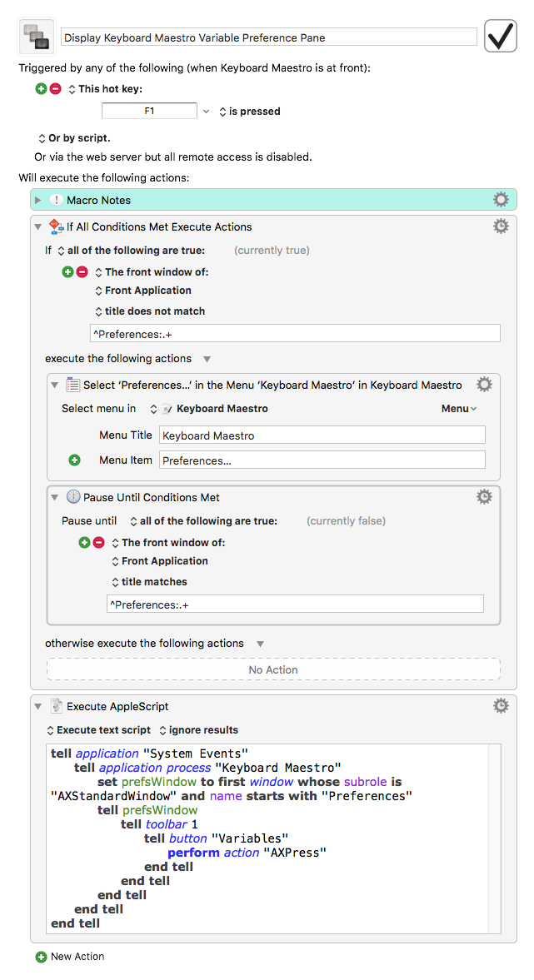Click the New Action button
534x980 pixels.
(x=70, y=956)
